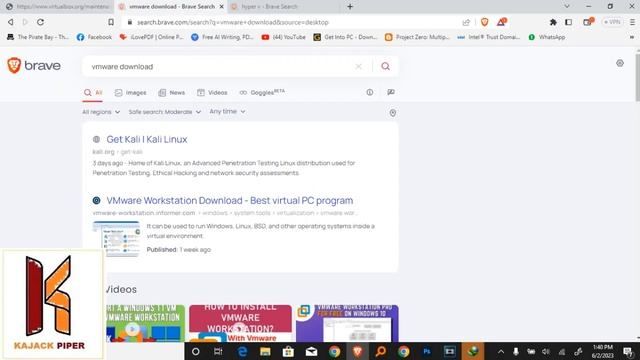Select the Goggles beta tab
Screen dimensions: 640x360
262,93
